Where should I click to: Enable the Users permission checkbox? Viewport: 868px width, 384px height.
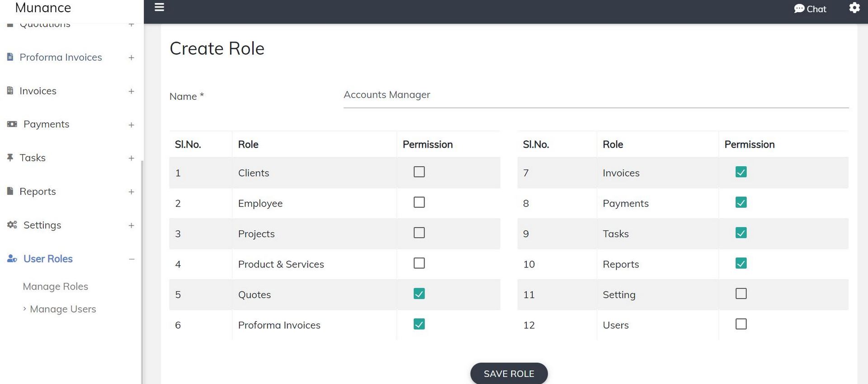tap(741, 324)
